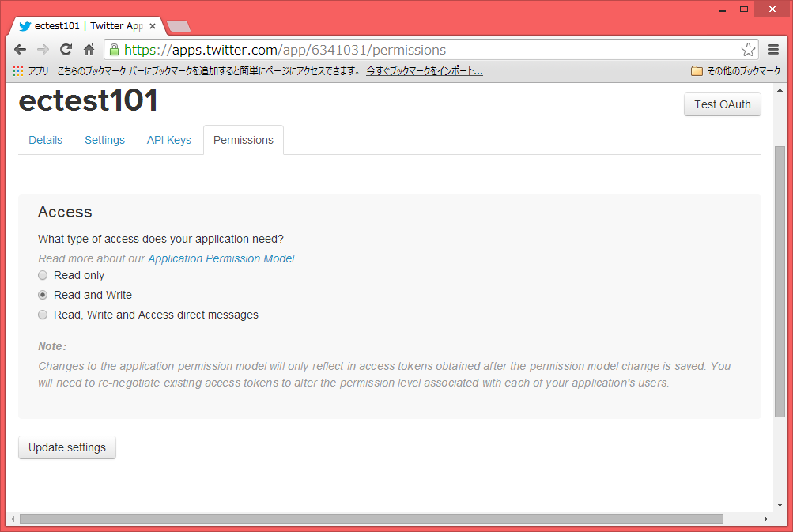The width and height of the screenshot is (793, 532).
Task: Click the Access section heading
Action: pos(65,212)
